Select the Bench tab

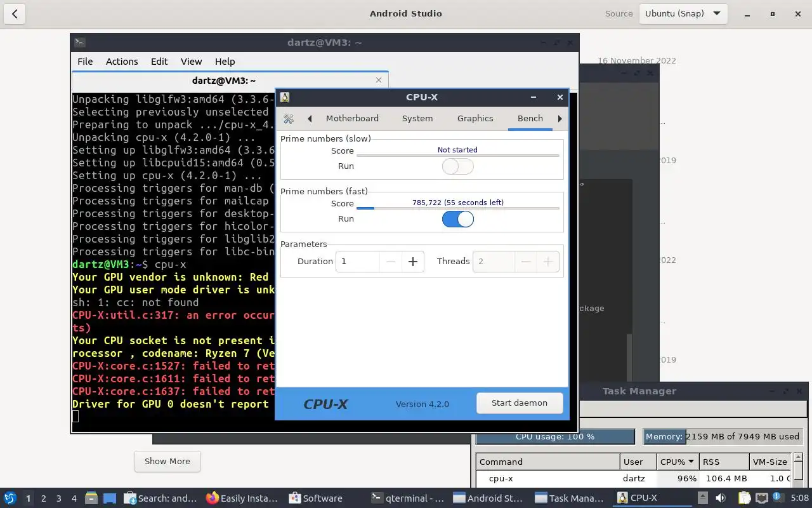(x=530, y=119)
